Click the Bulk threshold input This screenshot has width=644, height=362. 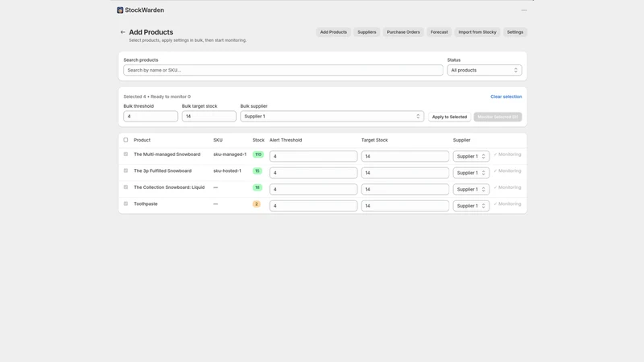tap(151, 116)
